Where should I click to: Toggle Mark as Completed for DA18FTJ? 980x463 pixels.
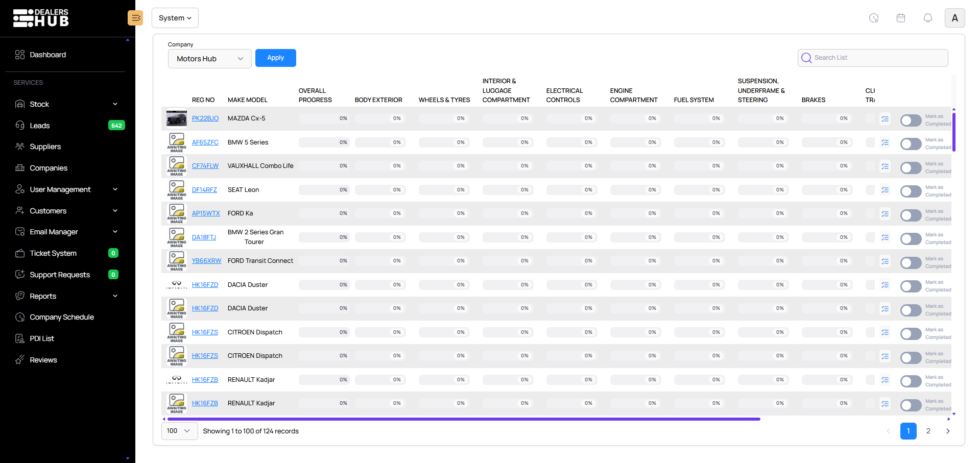[911, 239]
